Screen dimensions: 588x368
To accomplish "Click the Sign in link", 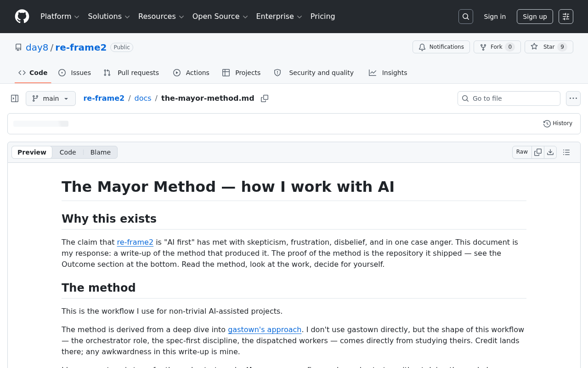I will [x=495, y=17].
